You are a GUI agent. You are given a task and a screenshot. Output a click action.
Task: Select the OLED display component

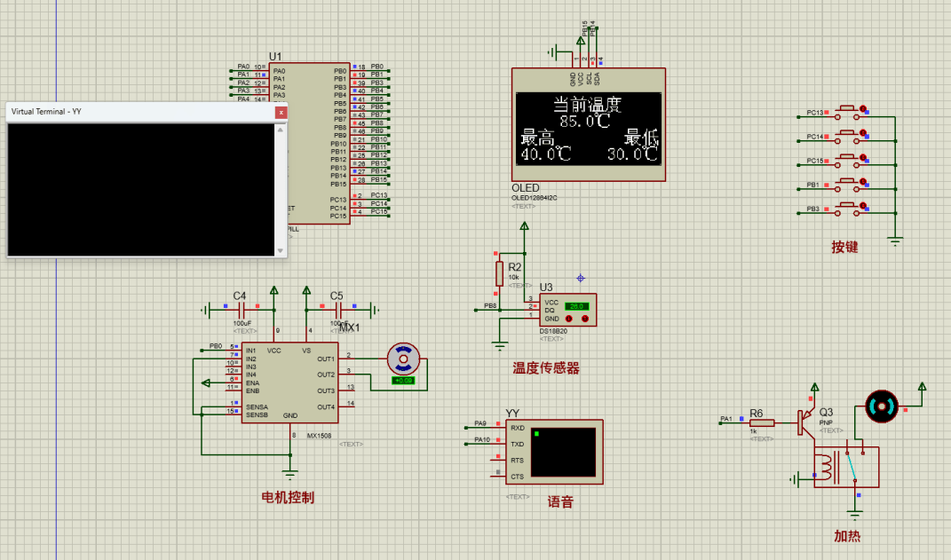[588, 125]
